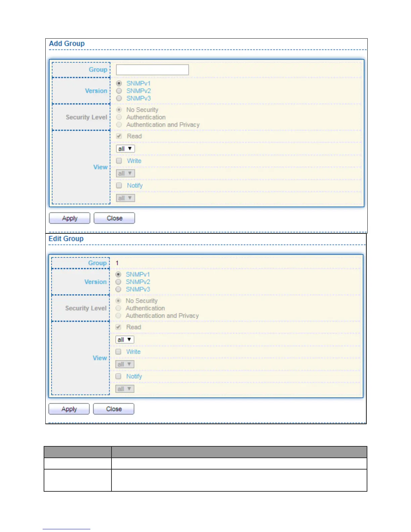Choose Authentication and Privacy in Add Group
The width and height of the screenshot is (411, 532).
point(119,125)
